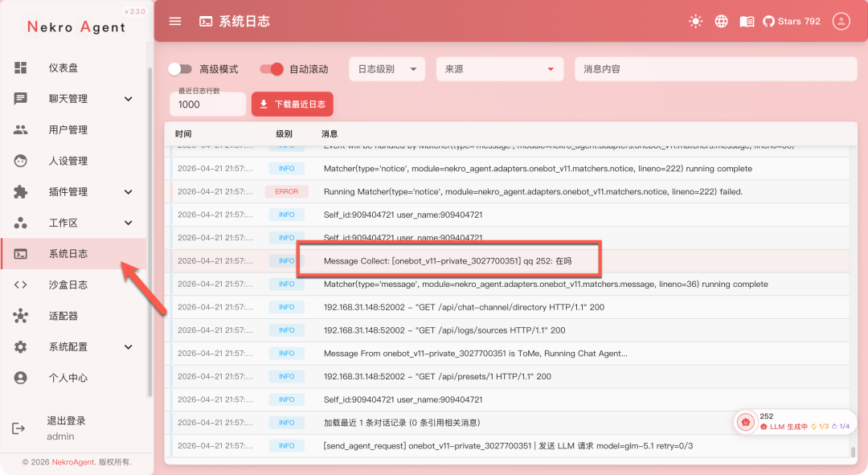Toggle light/dark theme sun icon
This screenshot has height=475, width=868.
[696, 22]
